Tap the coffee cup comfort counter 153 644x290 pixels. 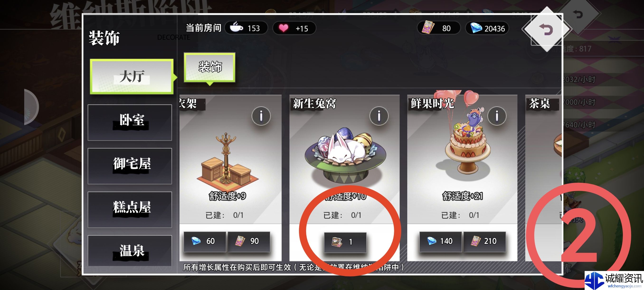click(x=246, y=28)
